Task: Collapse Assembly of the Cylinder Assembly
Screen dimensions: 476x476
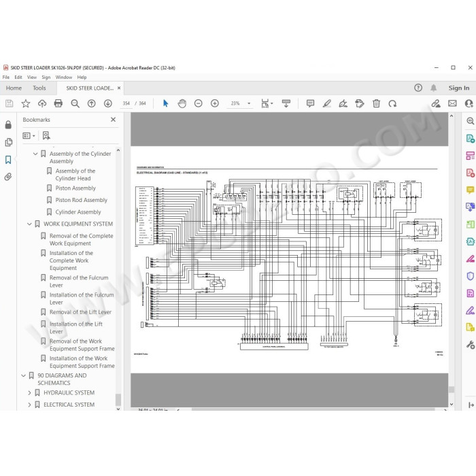Action: pyautogui.click(x=35, y=154)
